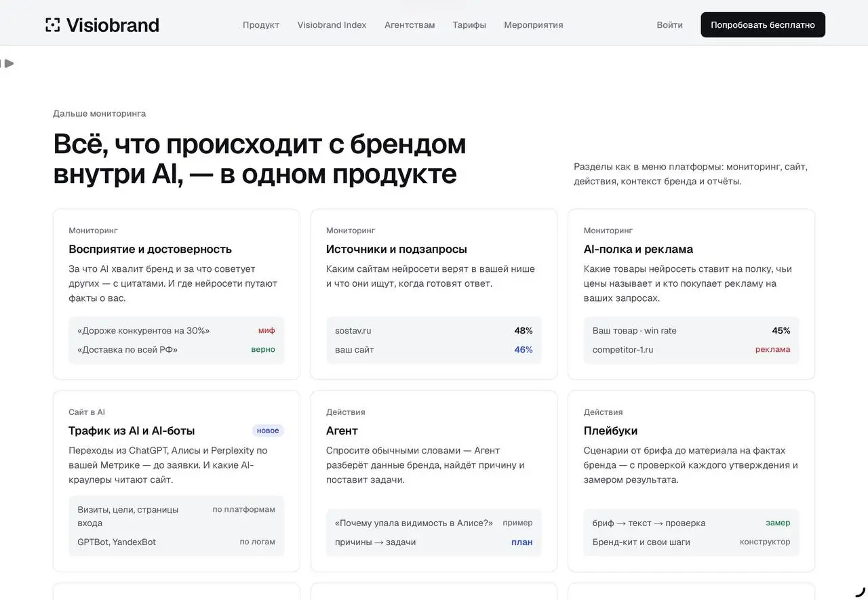Screen dimensions: 868x600
Task: Click the Ваш товар · win rate label
Action: (x=635, y=331)
